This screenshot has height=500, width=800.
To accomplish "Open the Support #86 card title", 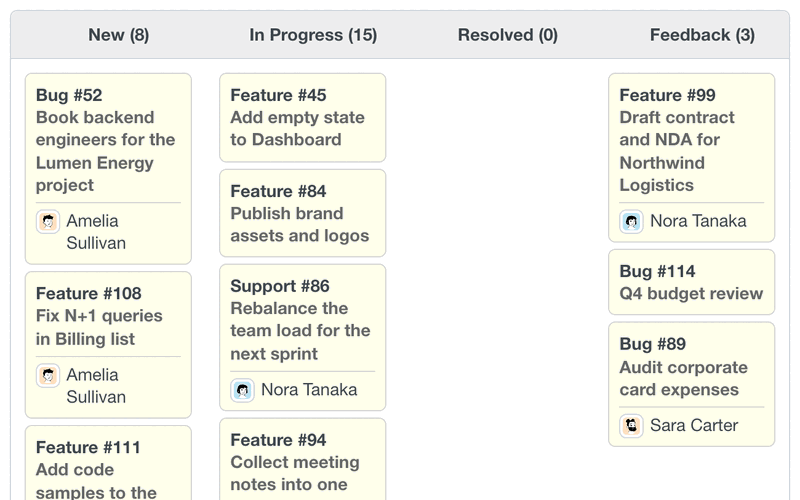I will coord(280,286).
